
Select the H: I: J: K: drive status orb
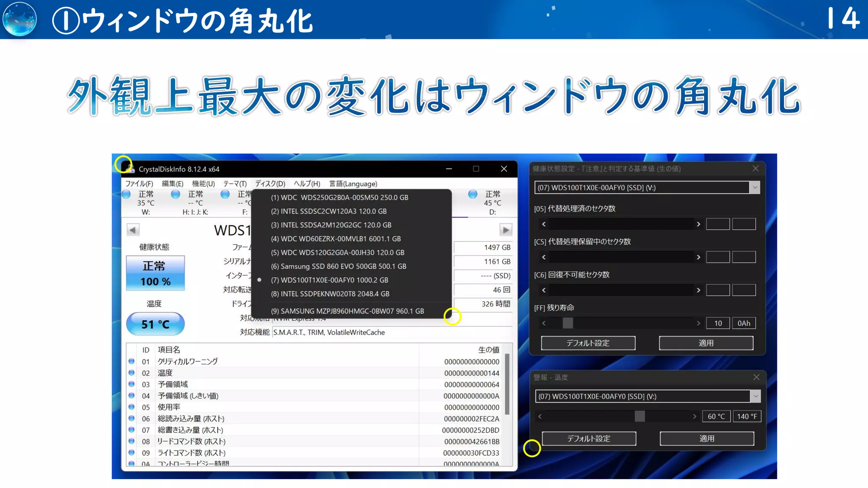(175, 194)
